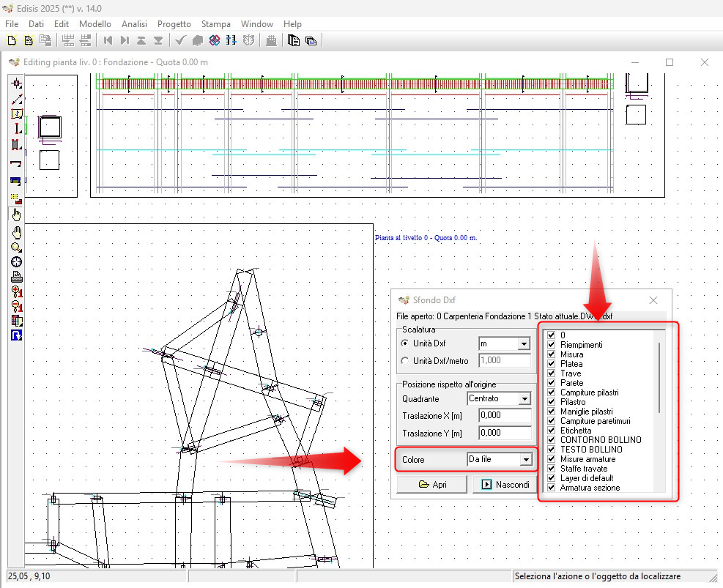Click the new file icon in toolbar
Viewport: 723px width, 588px height.
click(12, 40)
